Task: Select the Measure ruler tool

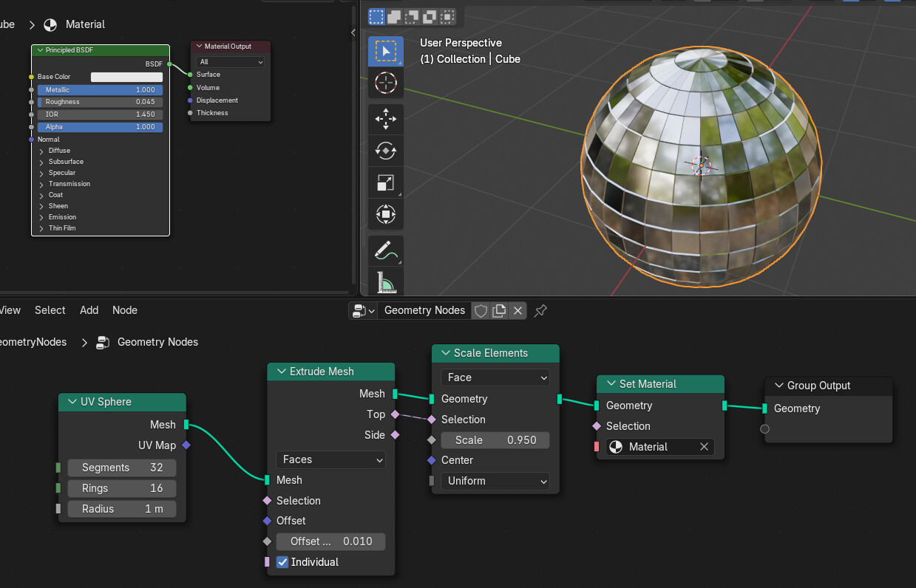Action: (x=386, y=282)
